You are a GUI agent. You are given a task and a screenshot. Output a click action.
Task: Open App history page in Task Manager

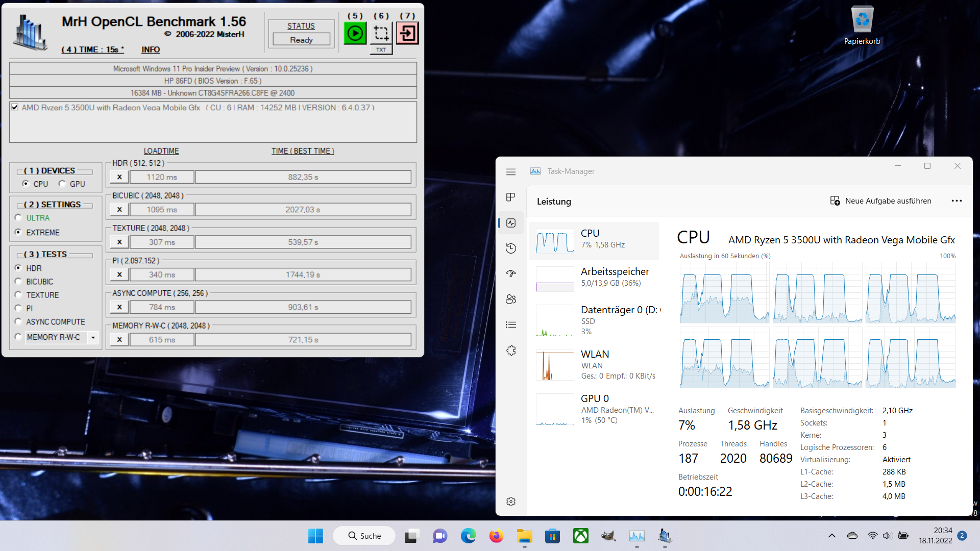[511, 248]
